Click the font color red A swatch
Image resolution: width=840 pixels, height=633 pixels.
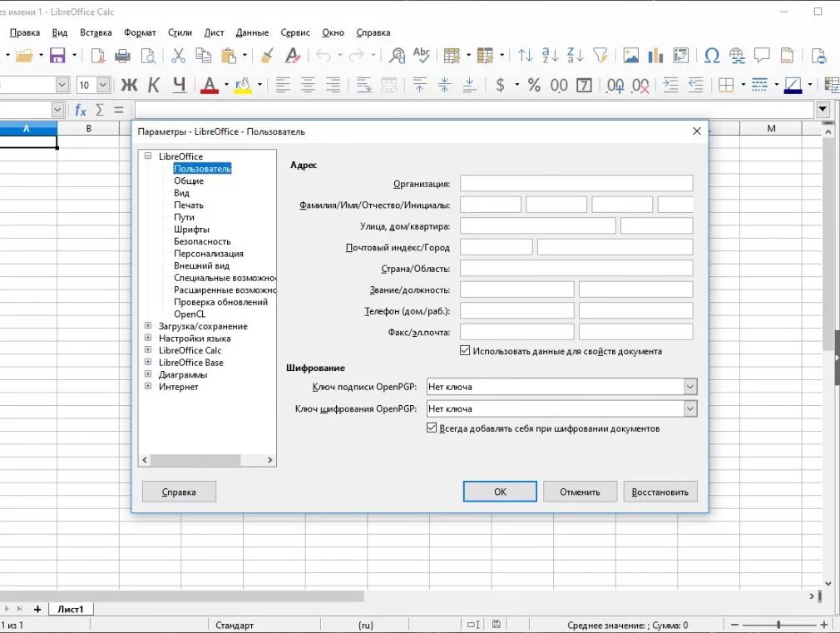210,85
